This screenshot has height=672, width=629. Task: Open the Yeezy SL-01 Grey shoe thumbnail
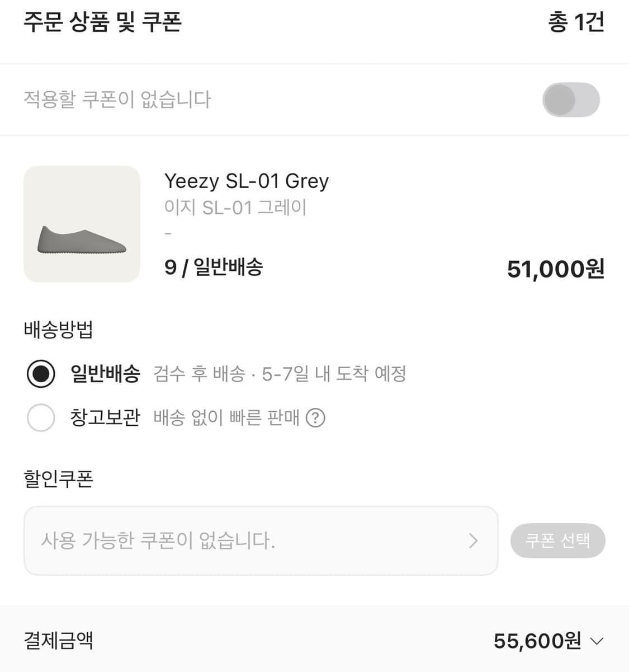[x=82, y=224]
